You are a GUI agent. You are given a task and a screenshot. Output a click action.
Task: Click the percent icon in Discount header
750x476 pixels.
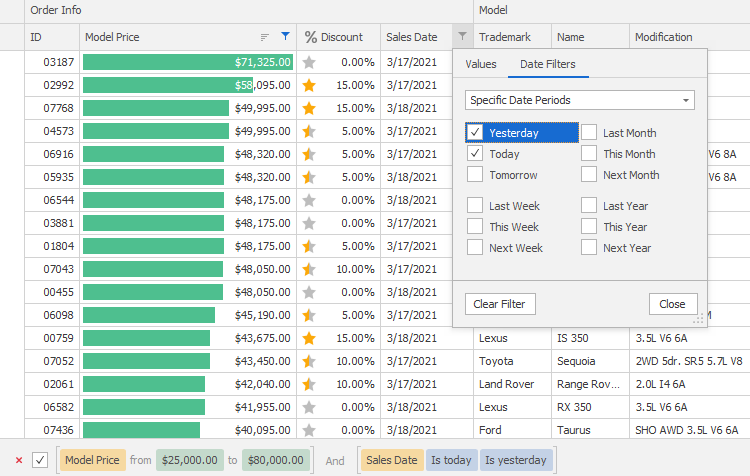311,37
